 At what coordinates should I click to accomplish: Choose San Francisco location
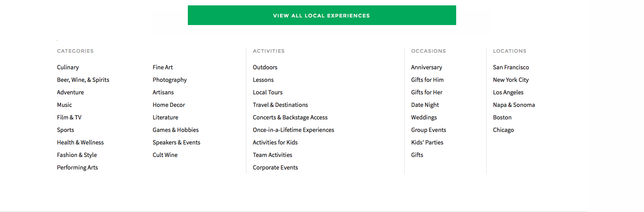[x=511, y=68]
